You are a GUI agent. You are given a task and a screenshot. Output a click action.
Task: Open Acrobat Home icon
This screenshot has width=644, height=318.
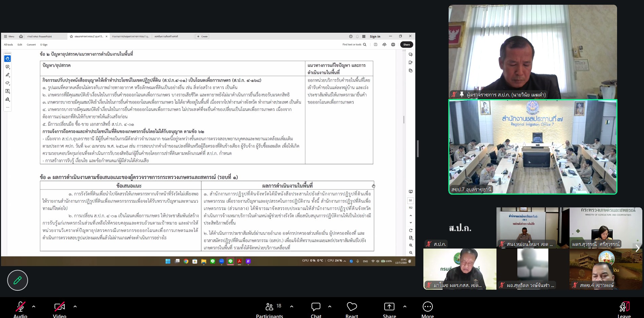coord(21,36)
